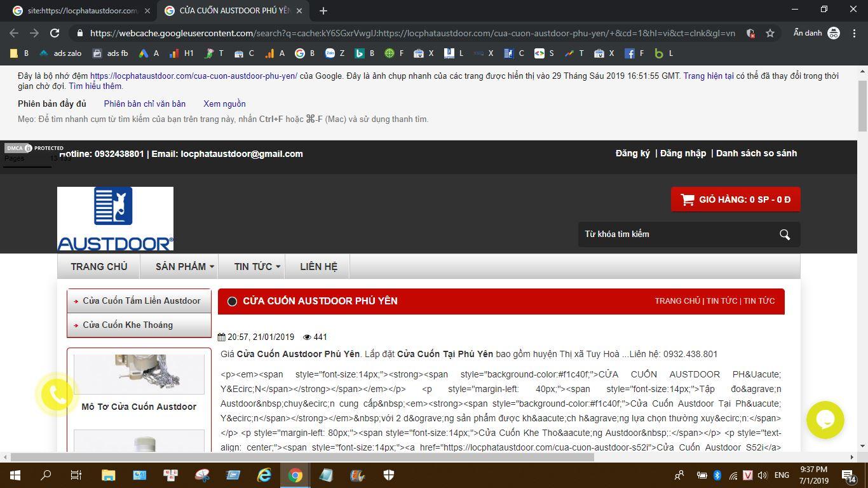Click the Austdoor logo
Image resolution: width=868 pixels, height=488 pixels.
(x=115, y=219)
